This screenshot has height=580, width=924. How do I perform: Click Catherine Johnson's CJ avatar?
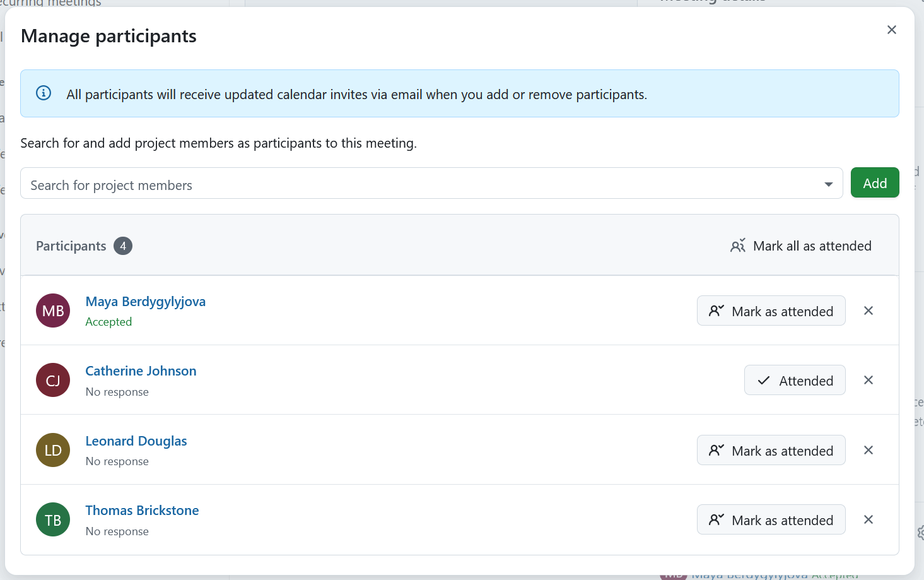[x=53, y=380]
